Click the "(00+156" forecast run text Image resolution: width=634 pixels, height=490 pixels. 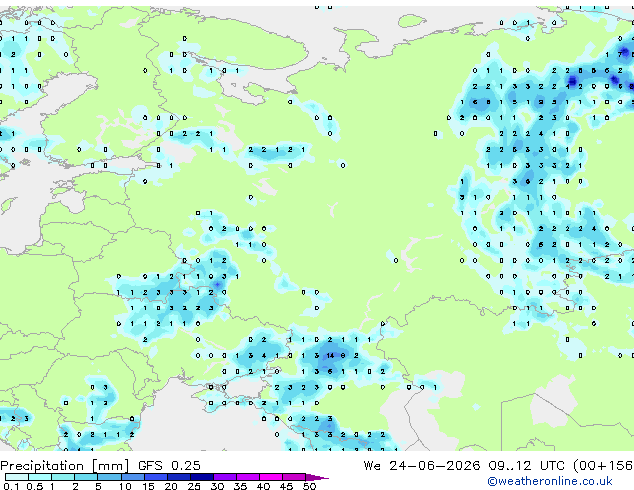(x=603, y=466)
